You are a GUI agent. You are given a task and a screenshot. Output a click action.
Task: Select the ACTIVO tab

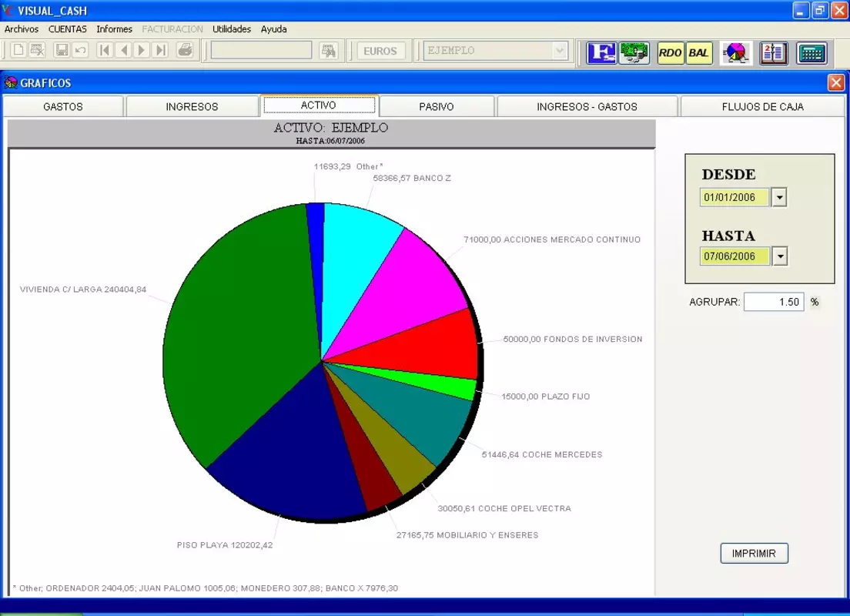319,105
